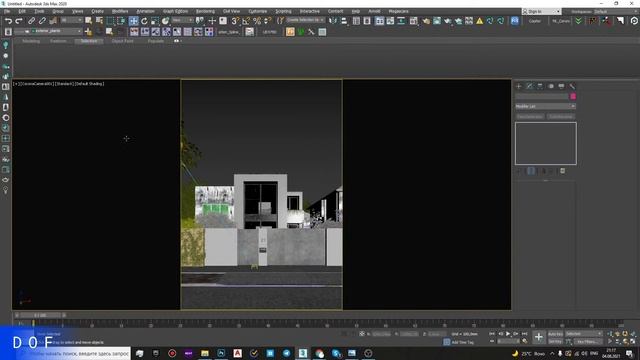Switch to the Selection ribbon tab
The height and width of the screenshot is (360, 640).
click(89, 41)
